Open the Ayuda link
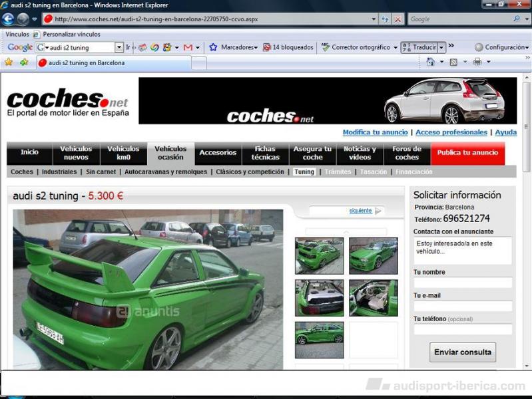This screenshot has width=532, height=399. (505, 132)
